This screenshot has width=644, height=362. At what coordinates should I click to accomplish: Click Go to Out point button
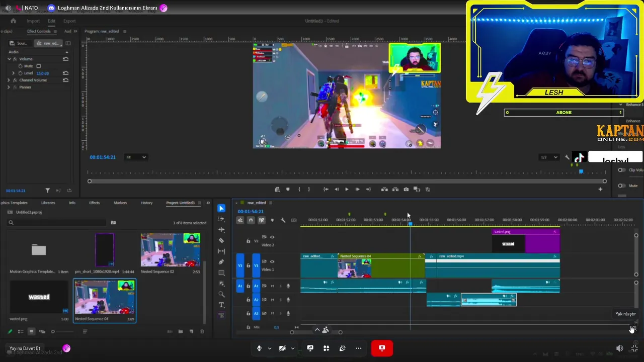[x=368, y=190]
